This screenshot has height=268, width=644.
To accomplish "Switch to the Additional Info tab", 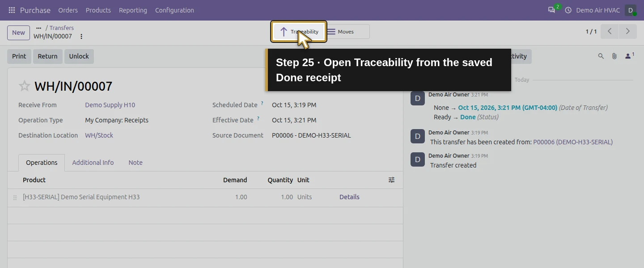I will [x=93, y=163].
